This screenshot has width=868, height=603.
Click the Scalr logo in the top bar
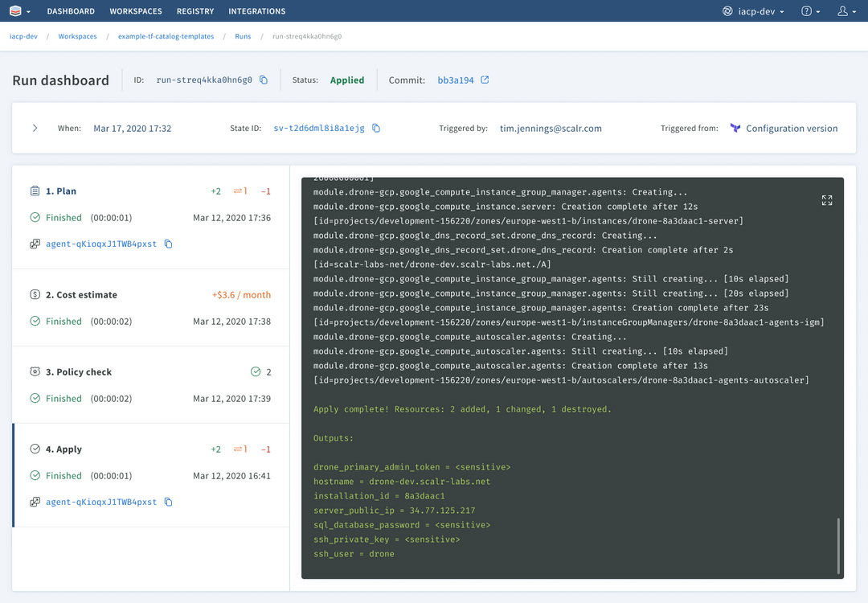pos(15,10)
